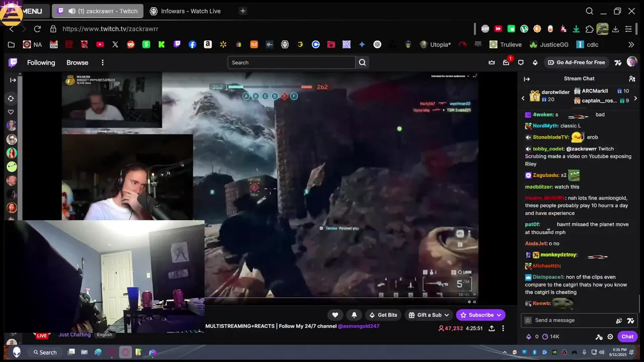Open the Kick bookmark

(x=162, y=44)
